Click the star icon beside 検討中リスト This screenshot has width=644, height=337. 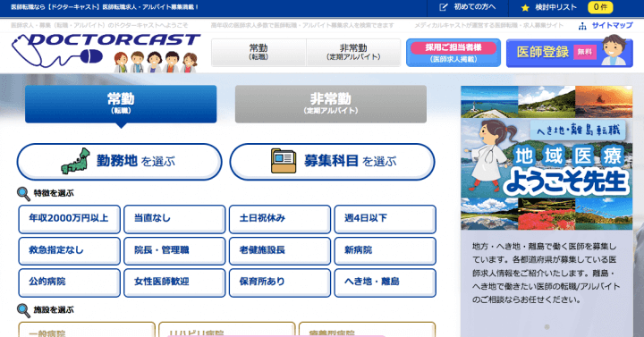tap(525, 7)
